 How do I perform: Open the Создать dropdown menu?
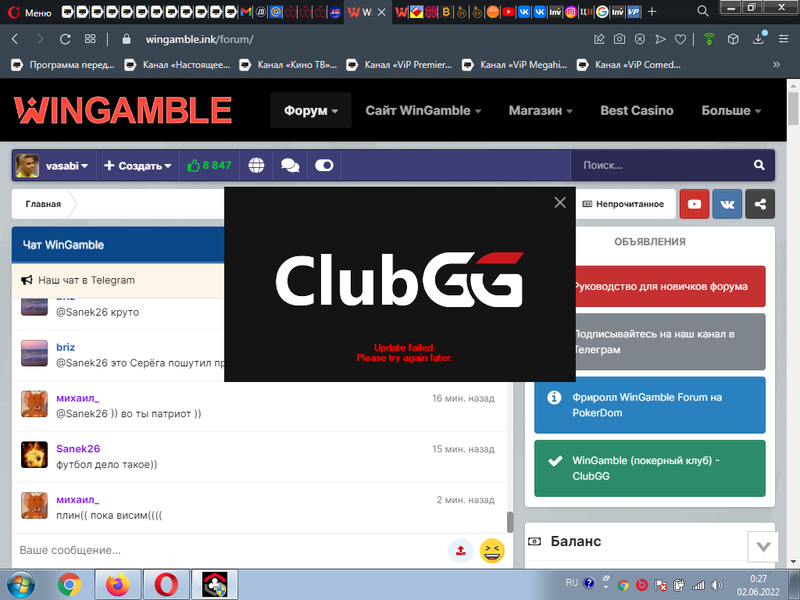point(138,166)
